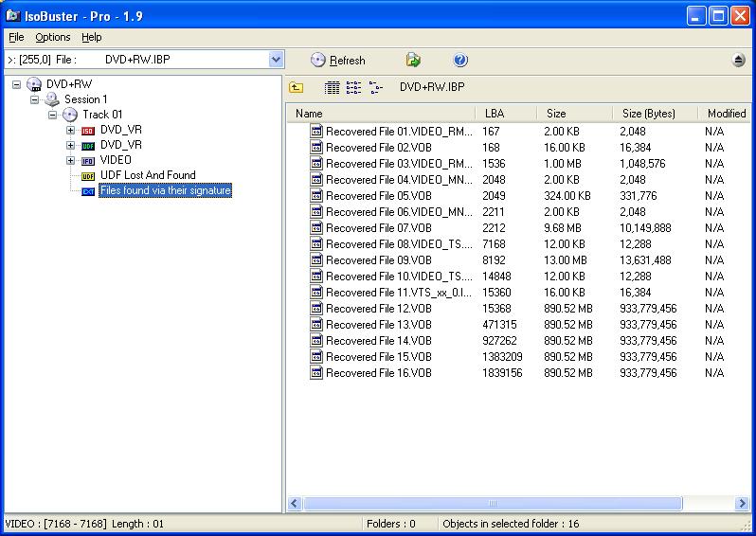
Task: Open the drive selection dropdown arrow
Action: click(276, 60)
